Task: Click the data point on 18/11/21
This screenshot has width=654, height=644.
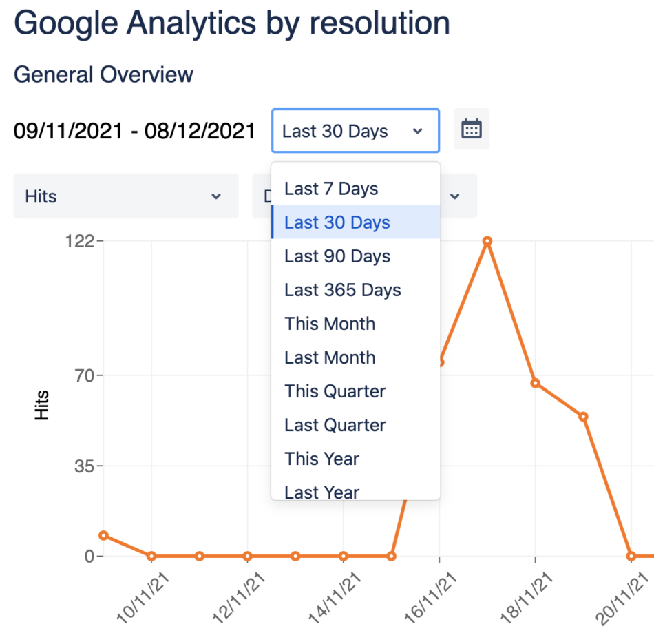Action: pyautogui.click(x=535, y=383)
